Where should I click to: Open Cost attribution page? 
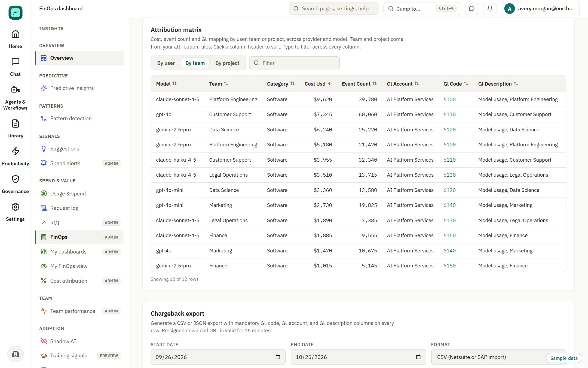coord(79,280)
